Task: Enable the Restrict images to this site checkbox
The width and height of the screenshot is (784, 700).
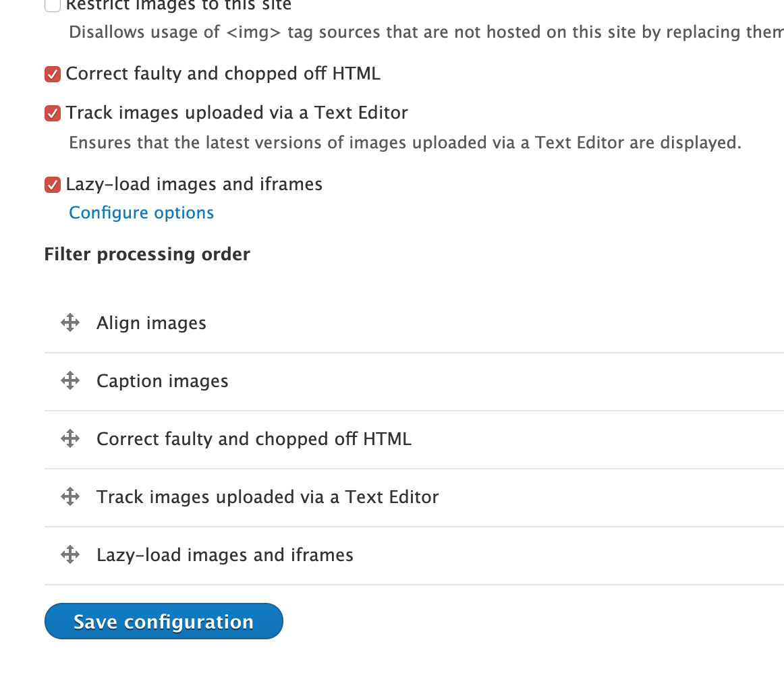Action: [x=53, y=5]
